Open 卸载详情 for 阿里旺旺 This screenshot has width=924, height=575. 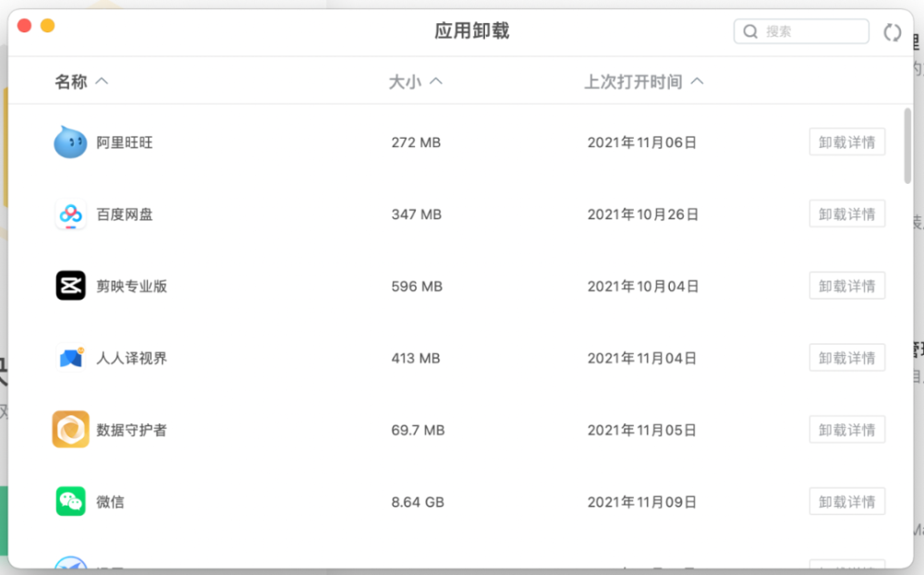(x=846, y=142)
